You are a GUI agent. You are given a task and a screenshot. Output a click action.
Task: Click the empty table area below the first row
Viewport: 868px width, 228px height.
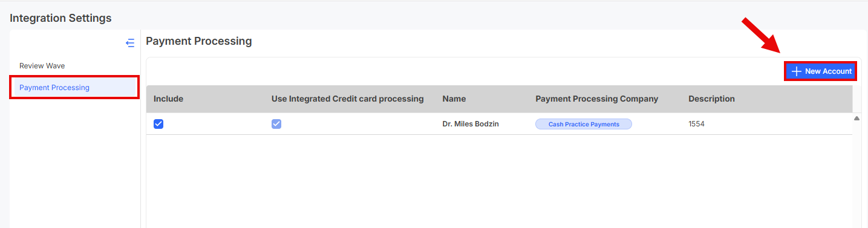[499, 181]
